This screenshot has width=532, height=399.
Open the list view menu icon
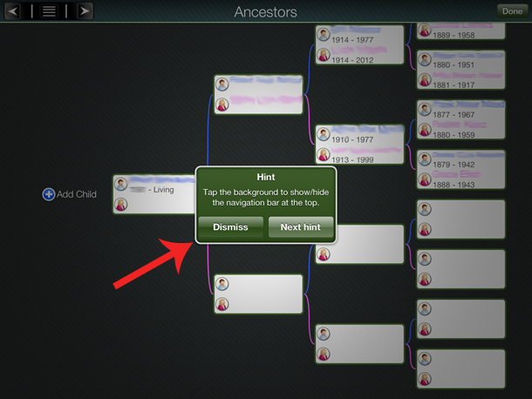pos(49,11)
